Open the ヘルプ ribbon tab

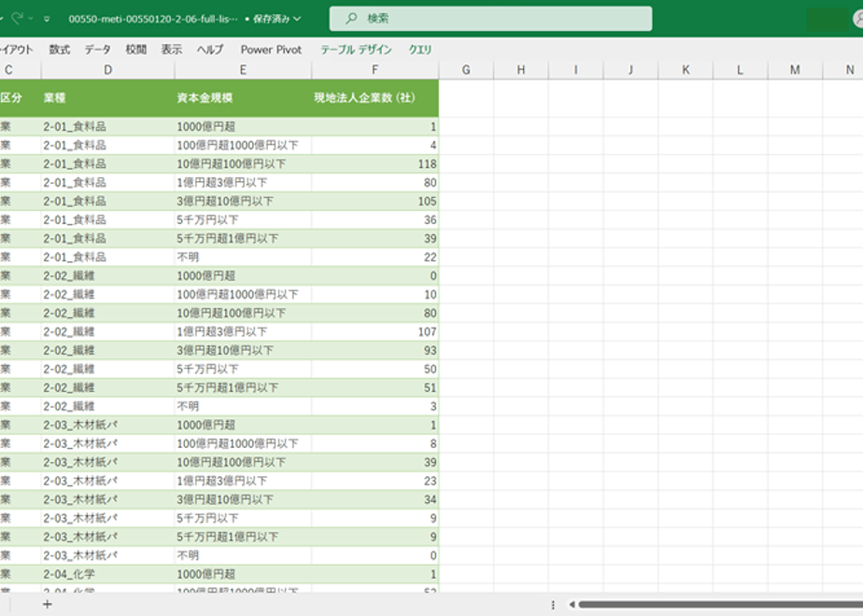point(210,49)
